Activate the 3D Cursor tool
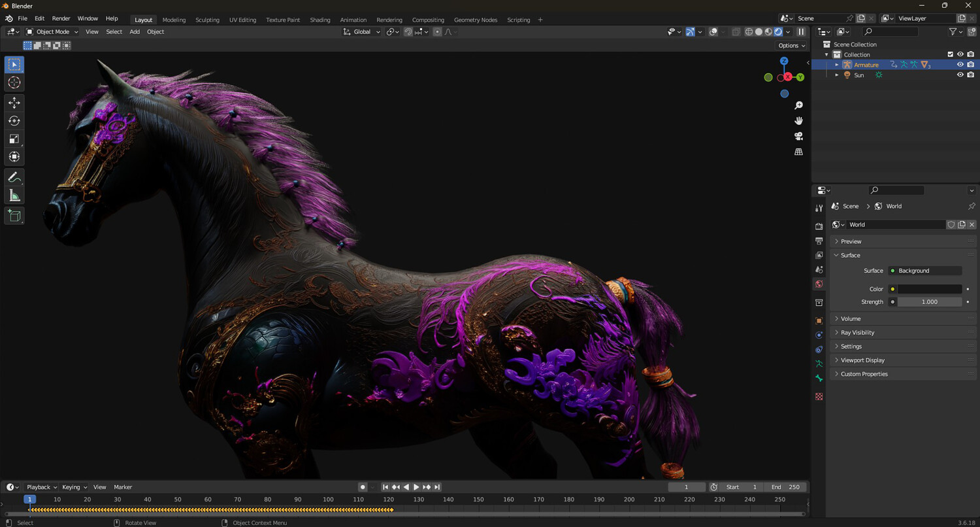This screenshot has width=980, height=527. [14, 82]
